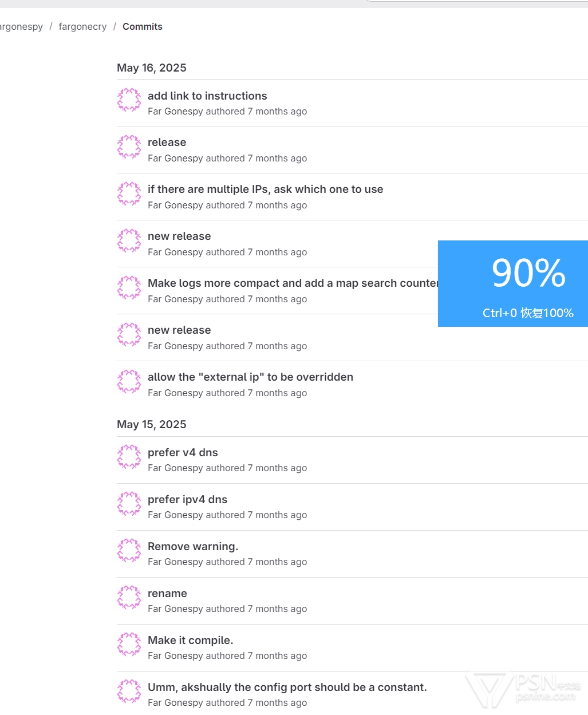
Task: Open 'Umm, akshually the config port' commit
Action: point(287,688)
